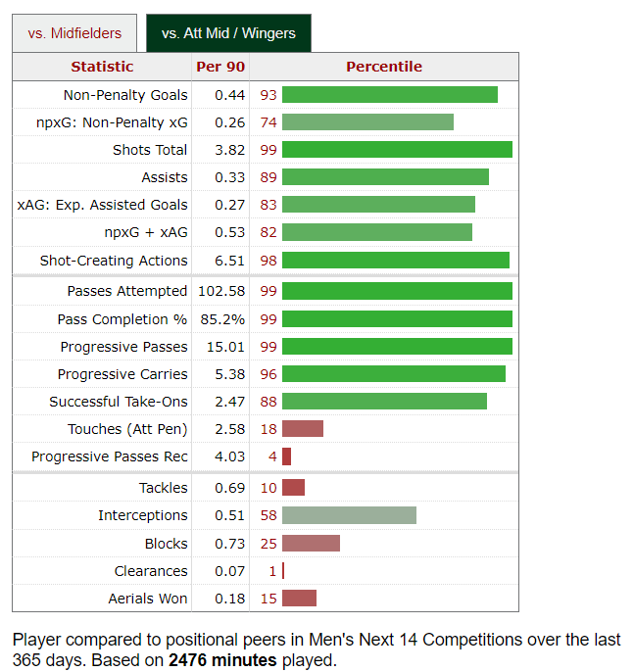Click the Aerials Won label
The height and width of the screenshot is (672, 634).
coord(148,599)
